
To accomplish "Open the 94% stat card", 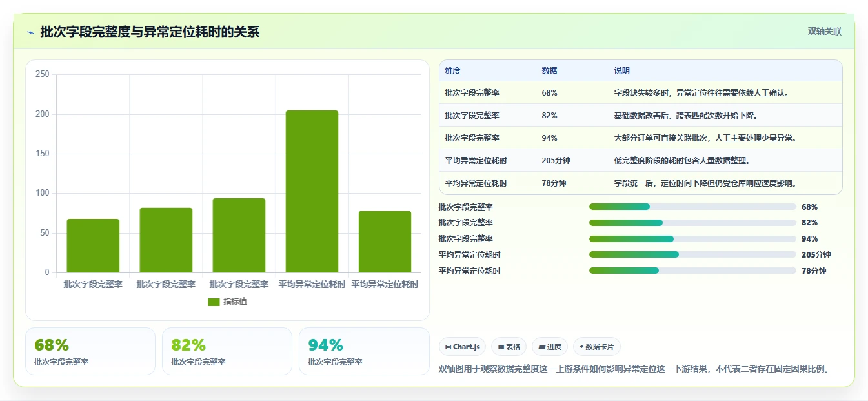I will pos(364,351).
